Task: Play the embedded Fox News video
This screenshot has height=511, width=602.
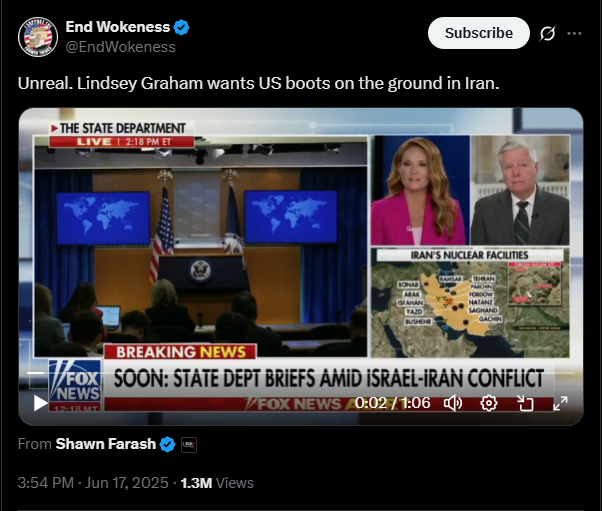Action: tap(40, 403)
